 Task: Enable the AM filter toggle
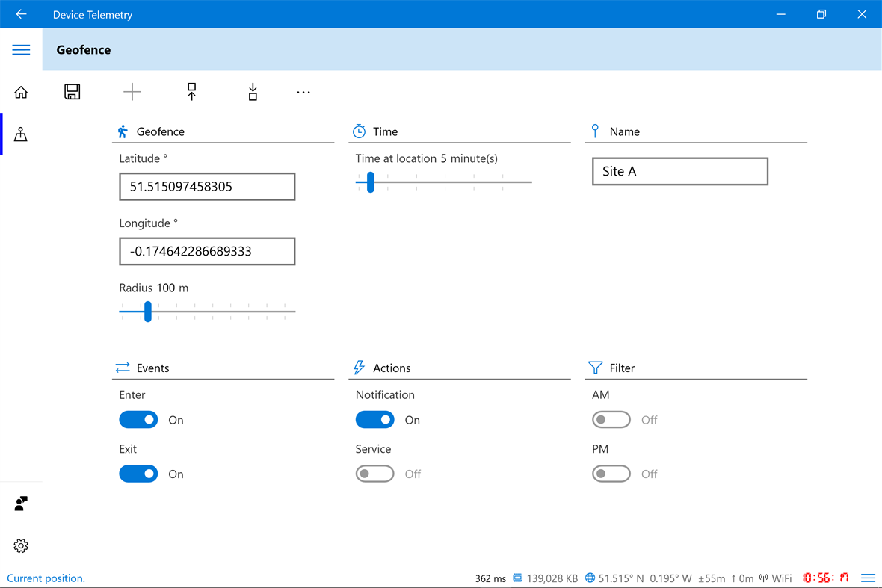(611, 419)
